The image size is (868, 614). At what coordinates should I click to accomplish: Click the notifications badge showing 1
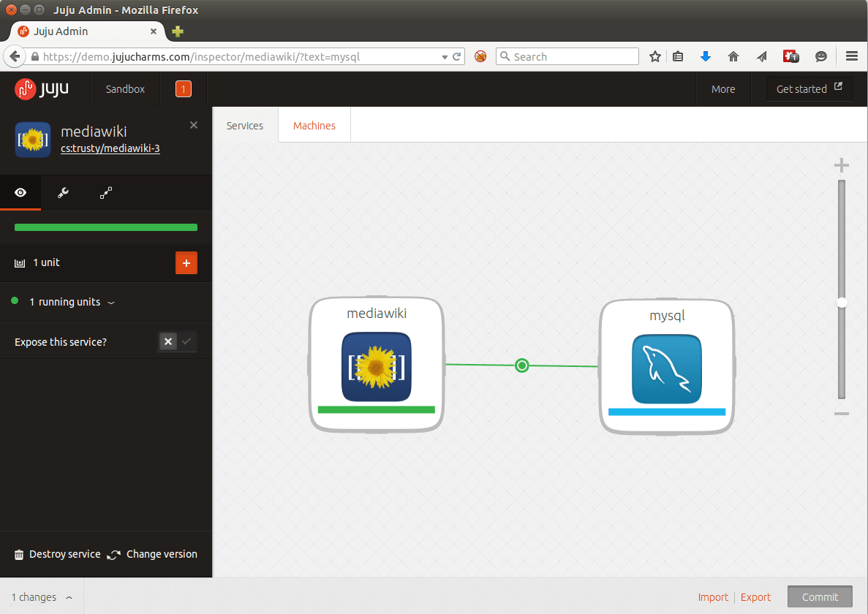pyautogui.click(x=184, y=89)
